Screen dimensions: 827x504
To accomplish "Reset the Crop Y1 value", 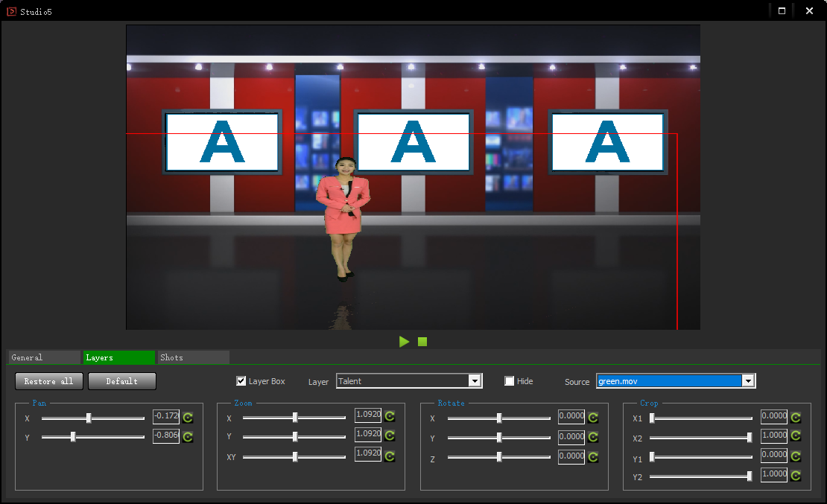I will (796, 456).
